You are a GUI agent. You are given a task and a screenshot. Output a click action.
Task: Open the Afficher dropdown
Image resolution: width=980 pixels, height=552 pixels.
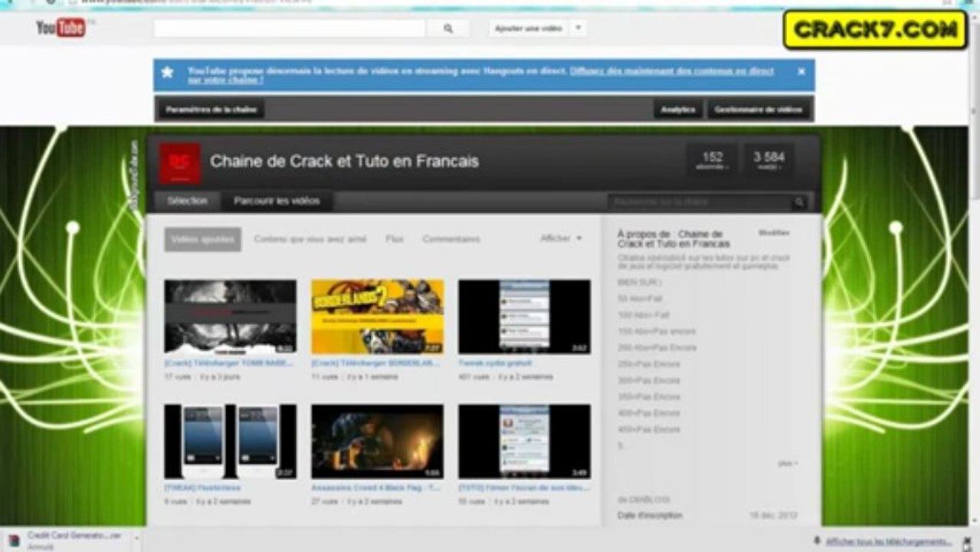[561, 238]
